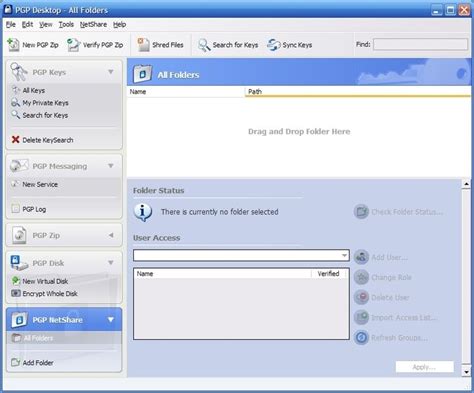
Task: Collapse the PGP Messaging panel arrow
Action: click(x=111, y=166)
